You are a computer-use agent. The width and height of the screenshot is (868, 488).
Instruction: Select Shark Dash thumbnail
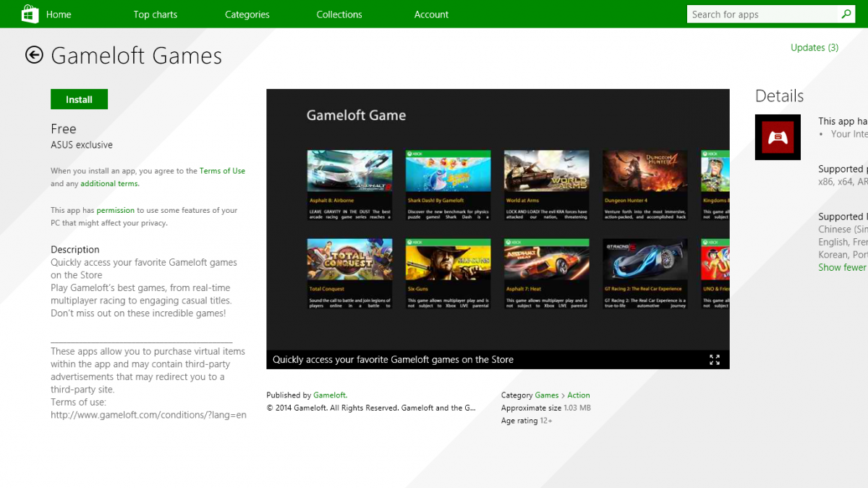click(x=448, y=171)
